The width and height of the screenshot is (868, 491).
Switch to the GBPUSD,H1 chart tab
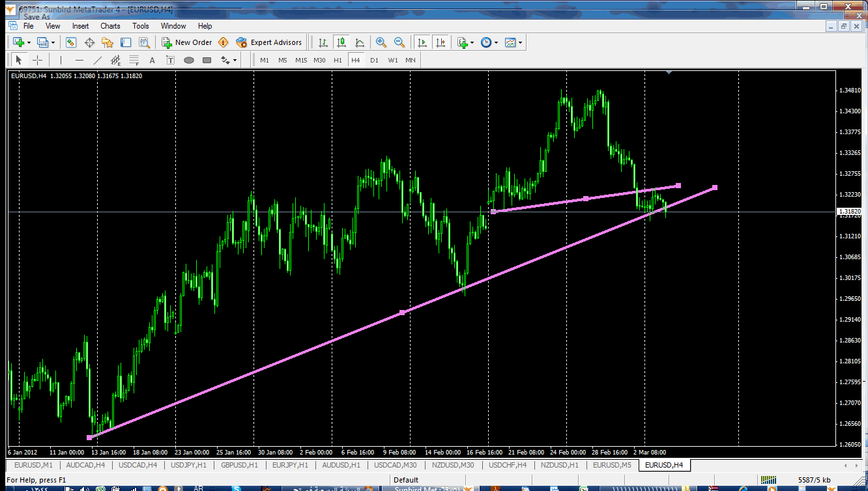(x=240, y=465)
